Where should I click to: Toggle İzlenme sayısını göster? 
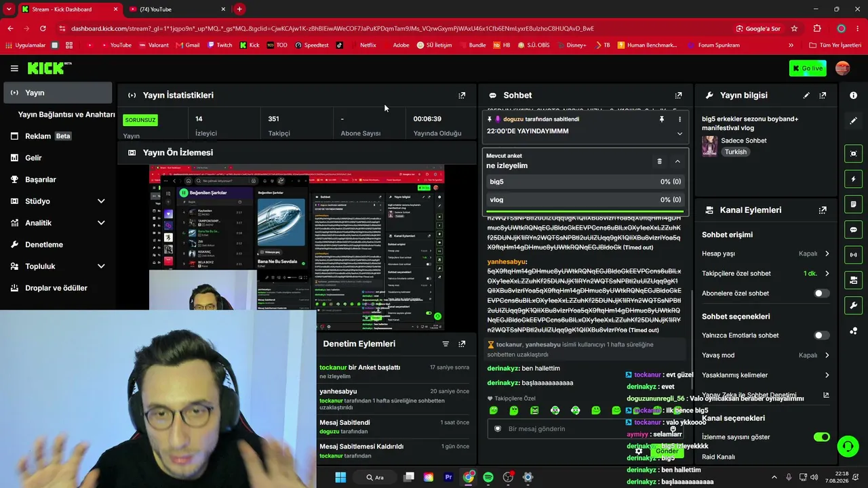tap(821, 437)
